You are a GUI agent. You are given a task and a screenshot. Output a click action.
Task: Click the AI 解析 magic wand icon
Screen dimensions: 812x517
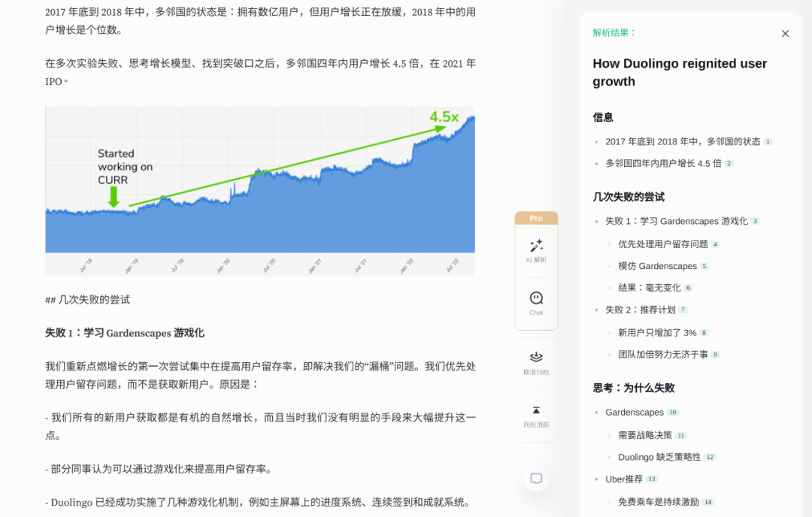point(536,245)
